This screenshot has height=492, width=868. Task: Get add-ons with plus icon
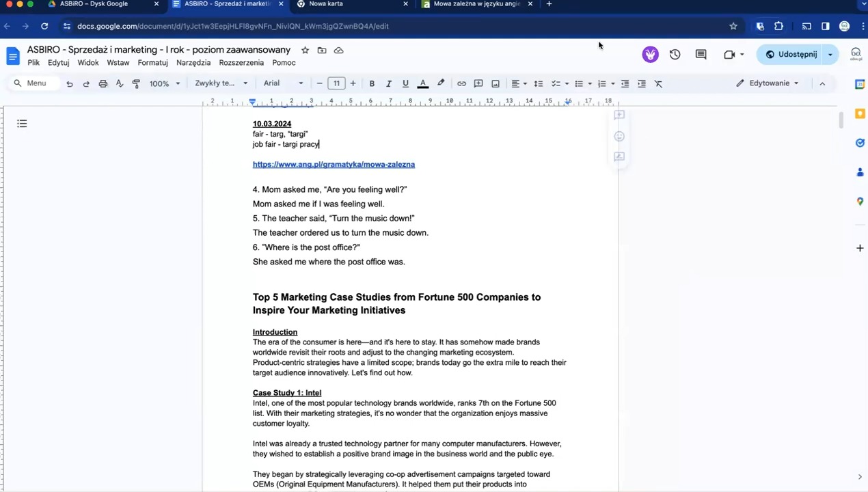click(860, 248)
